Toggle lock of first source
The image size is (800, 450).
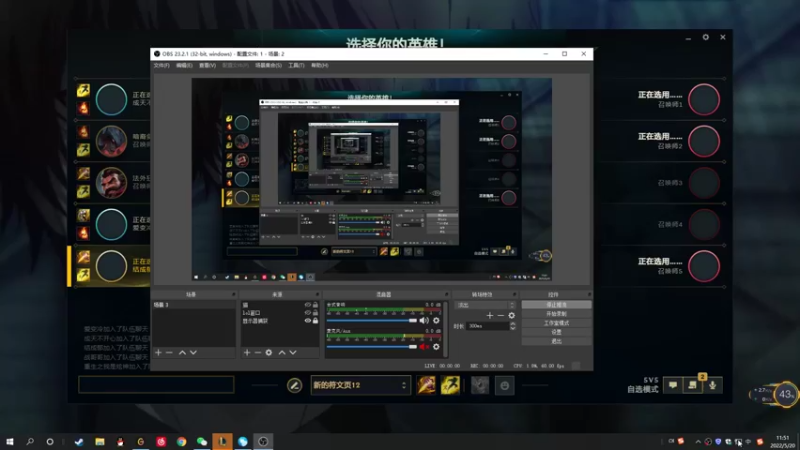tap(315, 305)
